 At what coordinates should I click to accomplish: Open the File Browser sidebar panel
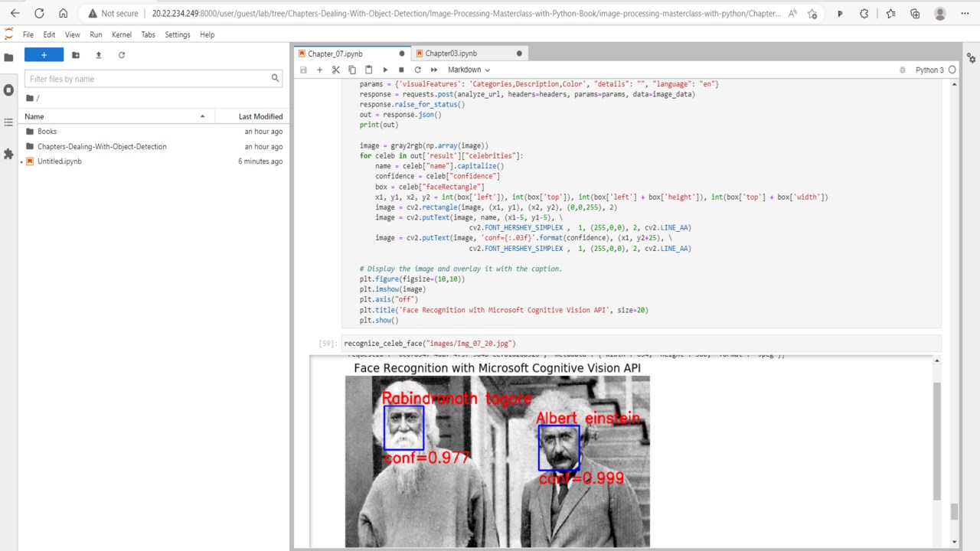(x=8, y=57)
